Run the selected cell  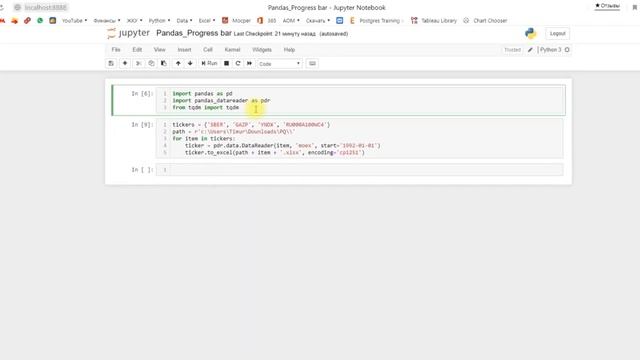209,63
